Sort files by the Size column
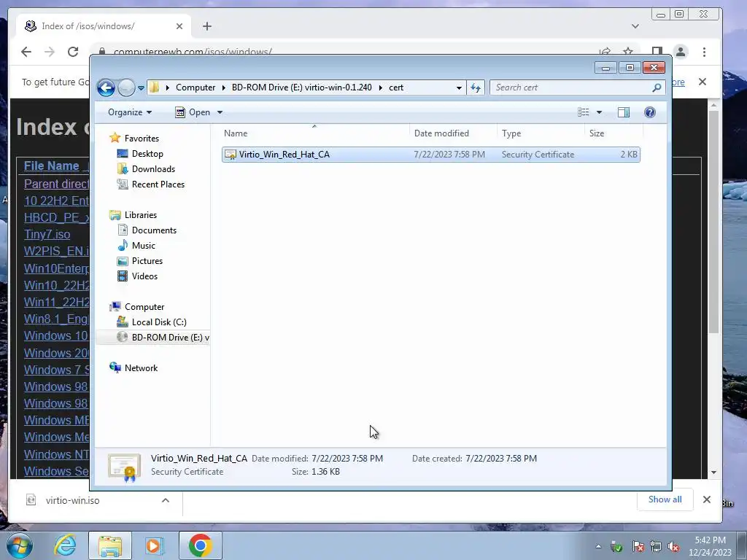Screen dimensions: 747x560 pos(614,133)
